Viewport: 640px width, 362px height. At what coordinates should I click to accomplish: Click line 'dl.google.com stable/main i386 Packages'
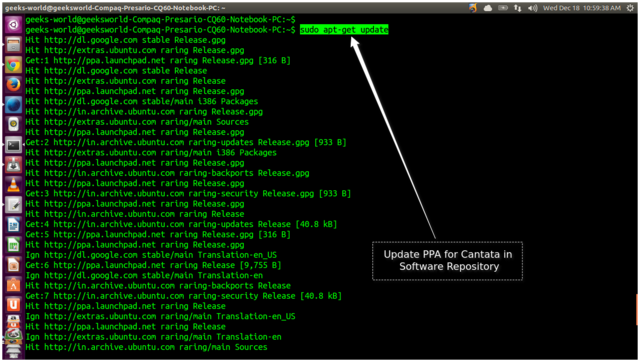coord(142,101)
